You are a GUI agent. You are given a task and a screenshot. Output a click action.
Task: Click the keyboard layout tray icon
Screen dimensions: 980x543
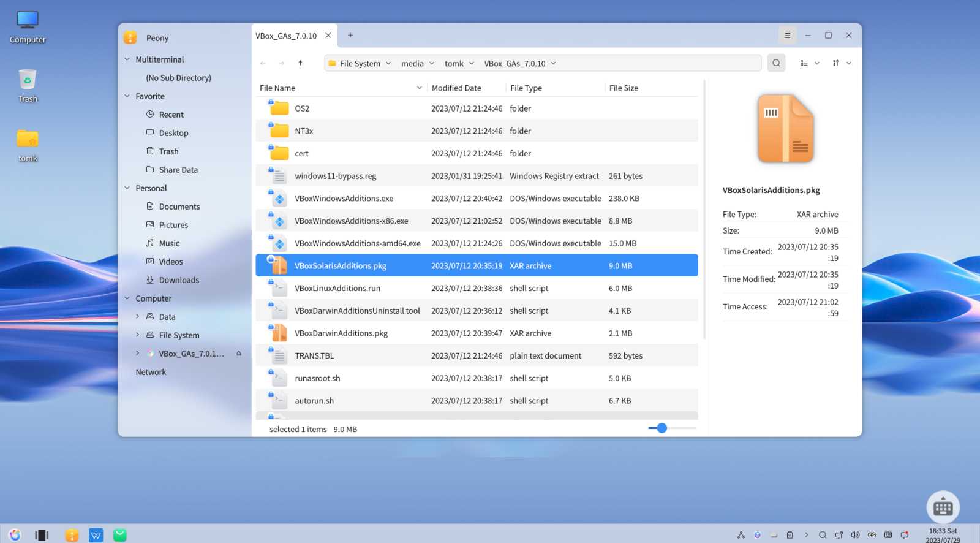coord(888,535)
